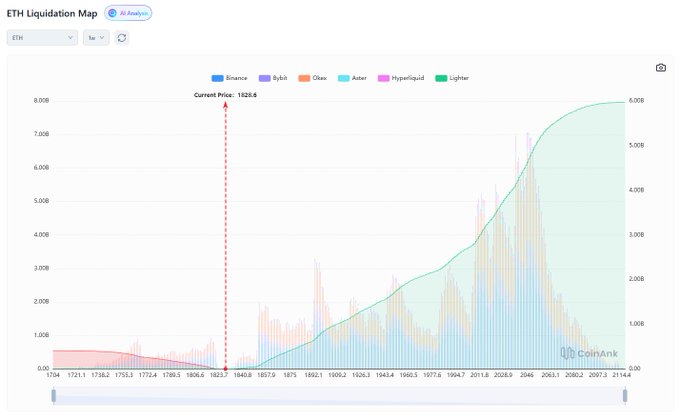Click the Current Price 1828.6 label

225,95
